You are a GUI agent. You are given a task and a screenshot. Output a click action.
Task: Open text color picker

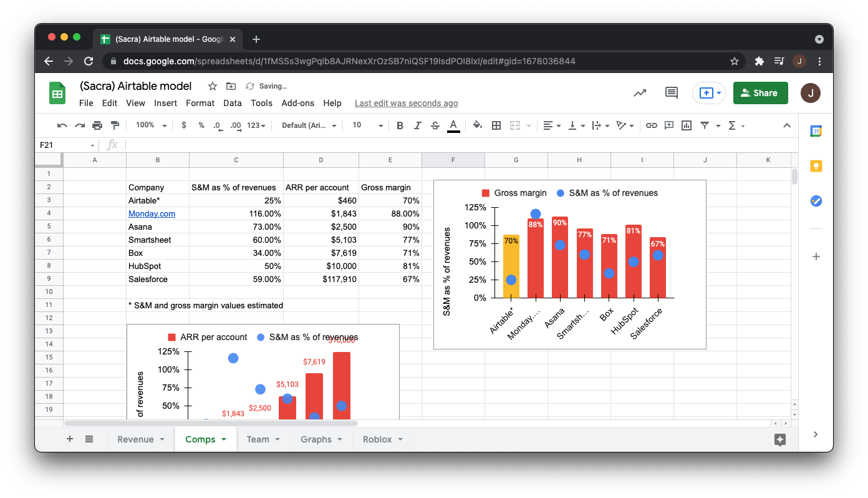click(454, 125)
